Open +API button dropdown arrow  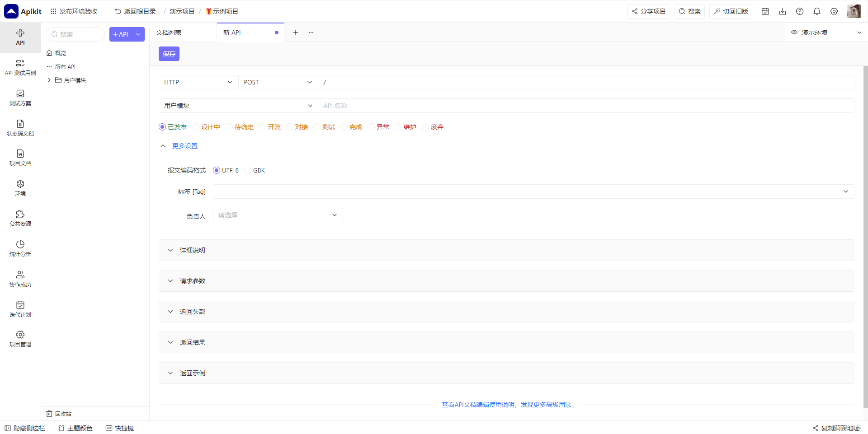pos(138,34)
